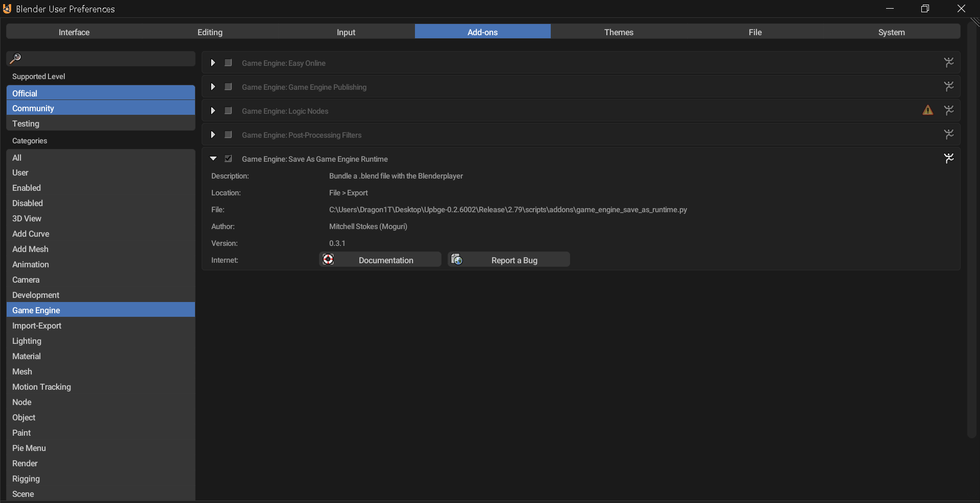
Task: Click the Logic Nodes addon category icon
Action: [949, 110]
